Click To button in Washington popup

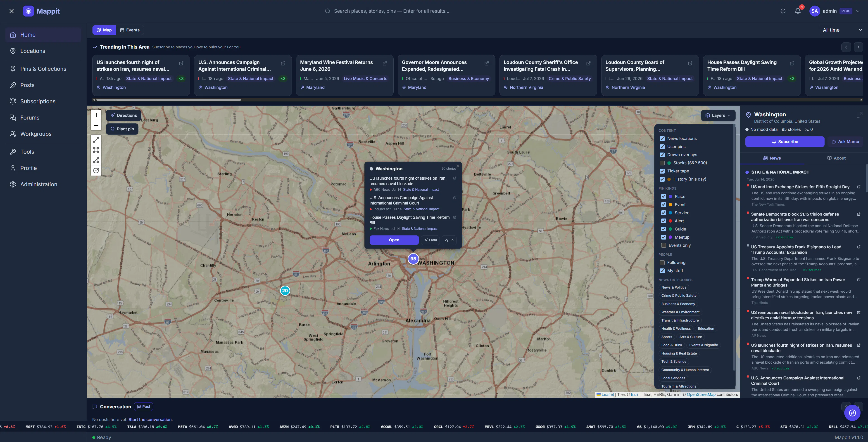[449, 240]
